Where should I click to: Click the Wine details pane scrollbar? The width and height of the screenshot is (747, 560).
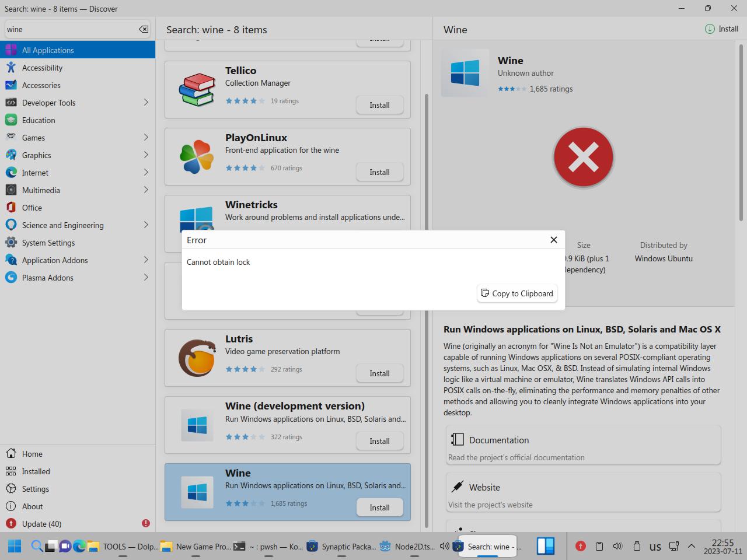tap(741, 134)
